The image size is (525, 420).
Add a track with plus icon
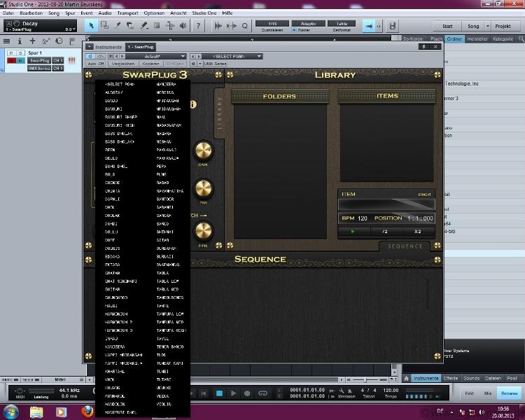coord(32,41)
